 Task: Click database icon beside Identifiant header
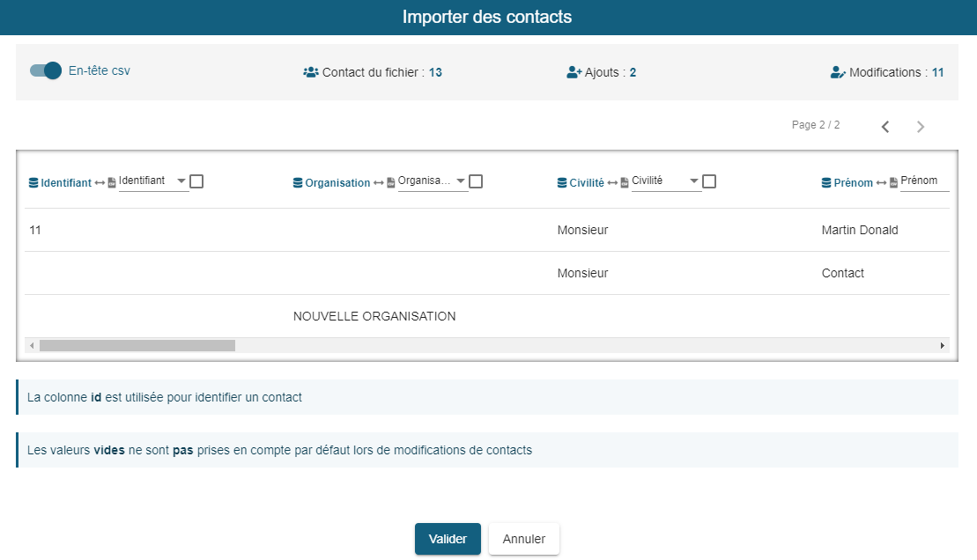point(33,183)
